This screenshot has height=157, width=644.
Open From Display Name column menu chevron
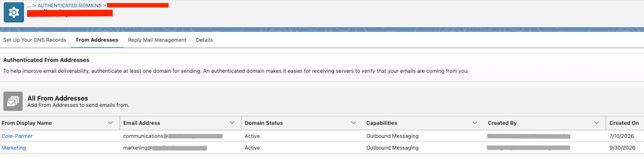[110, 123]
